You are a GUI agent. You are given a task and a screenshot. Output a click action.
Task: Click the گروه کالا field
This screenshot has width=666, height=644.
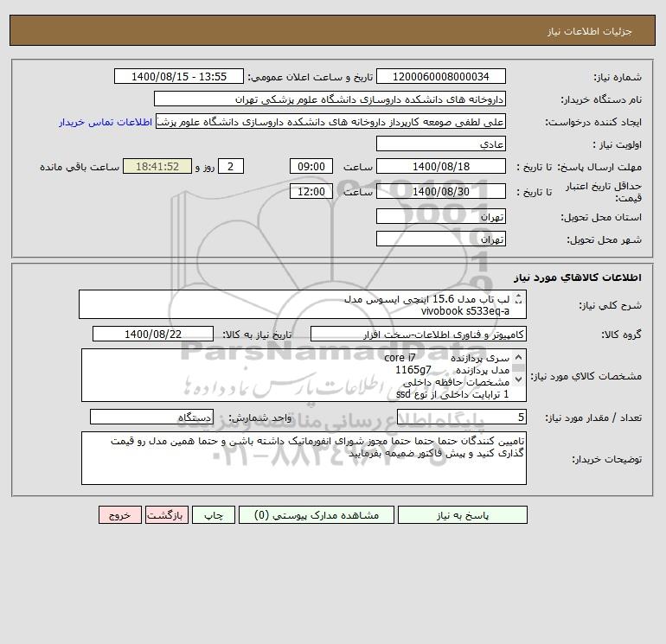419,334
